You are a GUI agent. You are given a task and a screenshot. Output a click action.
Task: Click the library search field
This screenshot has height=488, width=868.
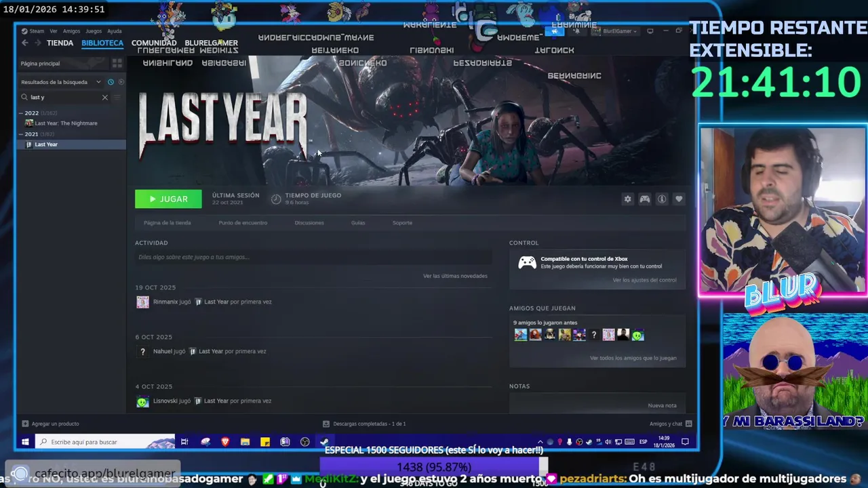pyautogui.click(x=64, y=98)
